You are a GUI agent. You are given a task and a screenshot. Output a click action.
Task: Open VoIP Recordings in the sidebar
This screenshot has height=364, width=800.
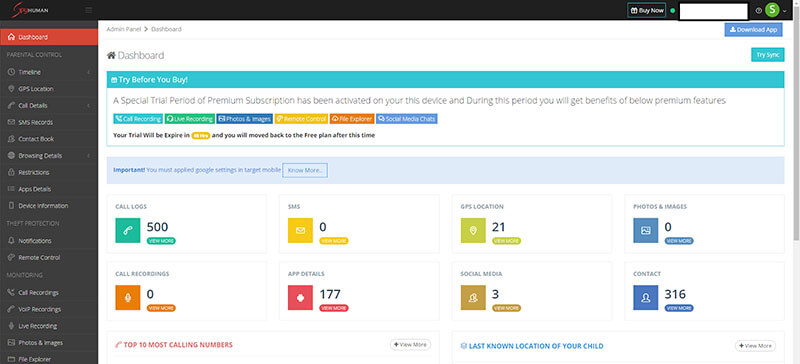(49, 309)
